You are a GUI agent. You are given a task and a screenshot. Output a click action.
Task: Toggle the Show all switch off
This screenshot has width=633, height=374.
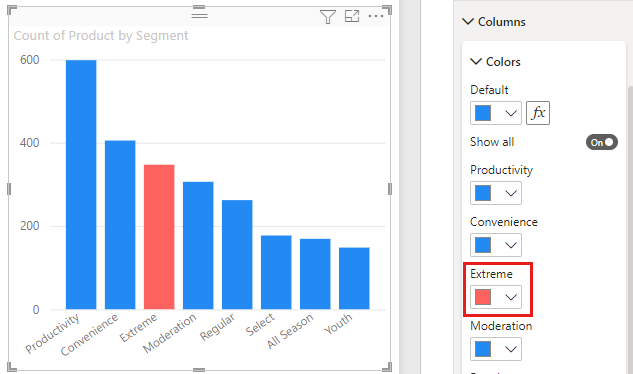(x=602, y=142)
